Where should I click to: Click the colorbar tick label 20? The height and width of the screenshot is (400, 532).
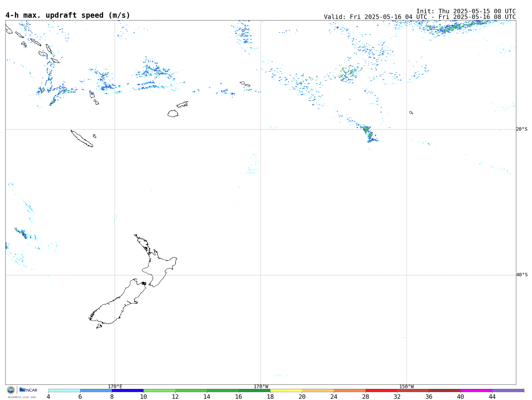[302, 397]
